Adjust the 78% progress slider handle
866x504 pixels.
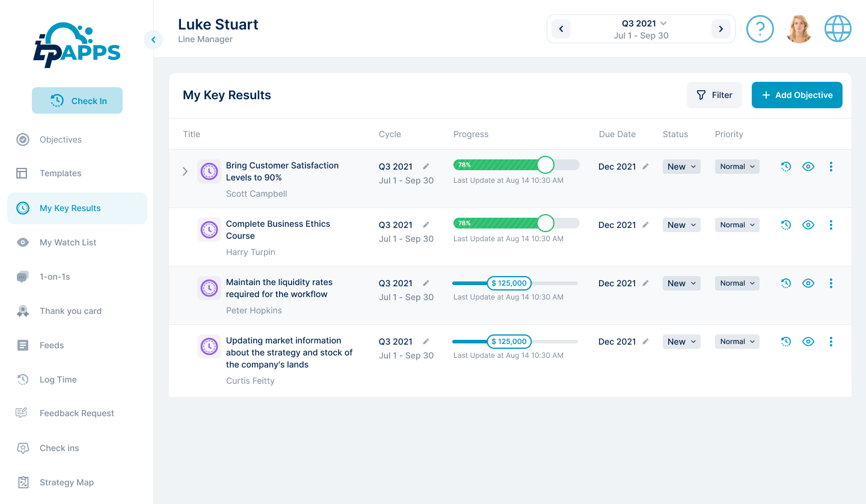pyautogui.click(x=545, y=164)
